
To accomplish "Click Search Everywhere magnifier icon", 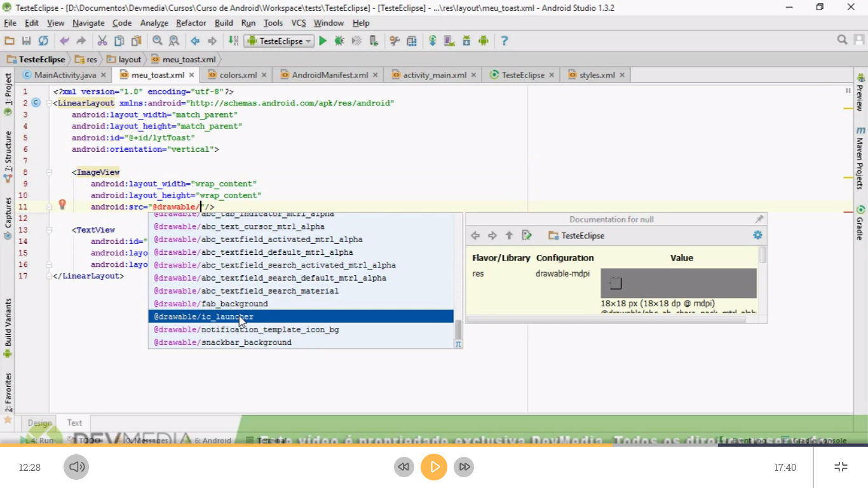I will click(x=843, y=40).
